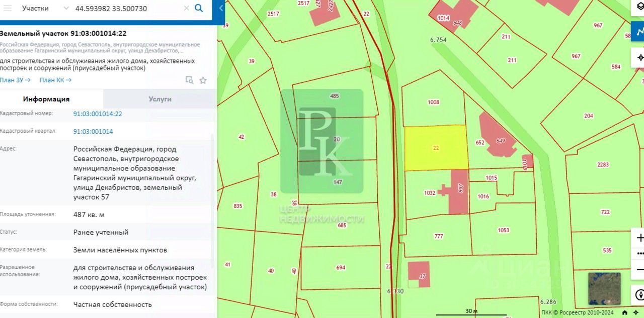This screenshot has height=318, width=644.
Task: Select parcel 1053 on the map
Action: click(x=503, y=230)
